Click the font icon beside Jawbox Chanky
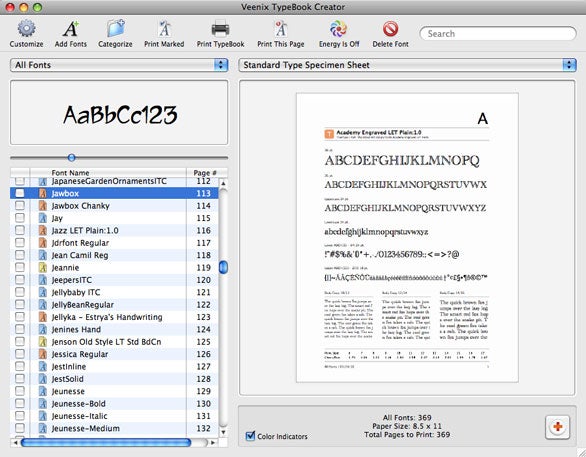Screen dimensions: 586x457 click(x=43, y=206)
